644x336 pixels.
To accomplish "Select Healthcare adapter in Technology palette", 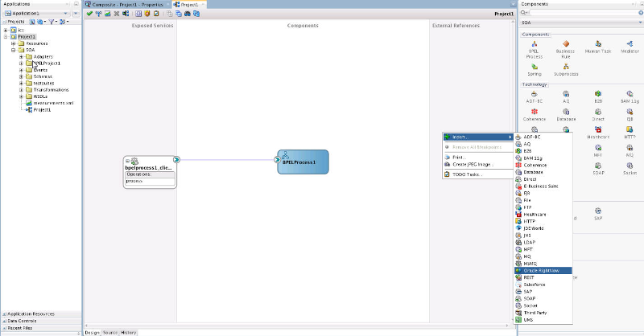I will pos(598,133).
